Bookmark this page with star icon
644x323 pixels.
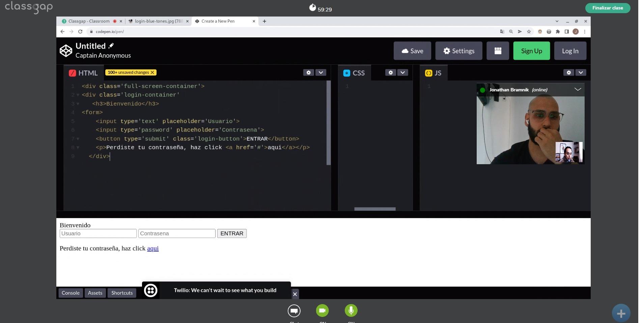529,31
